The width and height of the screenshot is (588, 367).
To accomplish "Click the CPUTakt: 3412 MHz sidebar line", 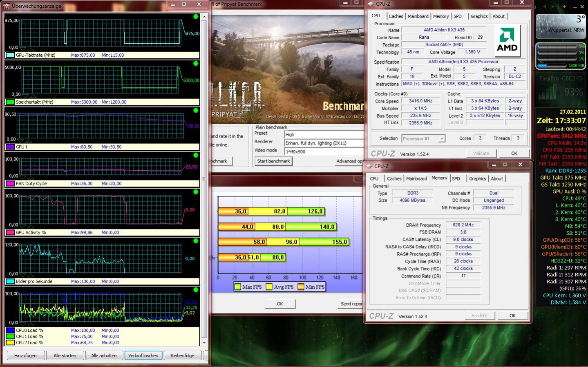I will point(561,136).
